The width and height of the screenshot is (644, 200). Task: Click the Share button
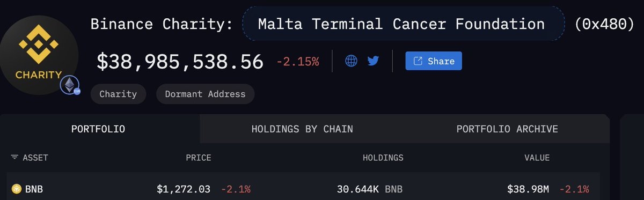(434, 61)
